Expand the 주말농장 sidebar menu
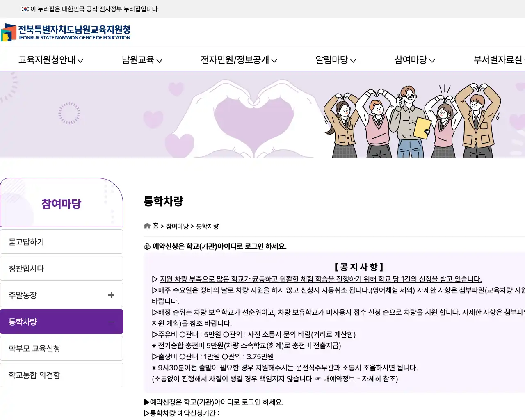 [111, 295]
